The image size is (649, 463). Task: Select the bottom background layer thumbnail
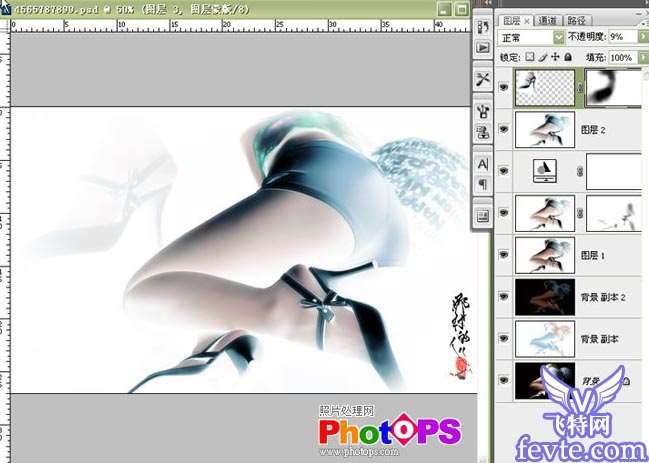click(x=545, y=381)
